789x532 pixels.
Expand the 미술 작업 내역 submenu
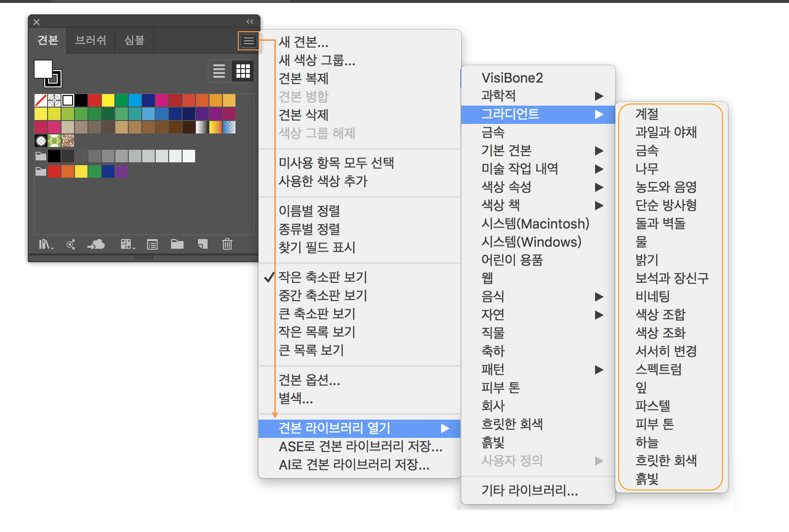pyautogui.click(x=538, y=169)
